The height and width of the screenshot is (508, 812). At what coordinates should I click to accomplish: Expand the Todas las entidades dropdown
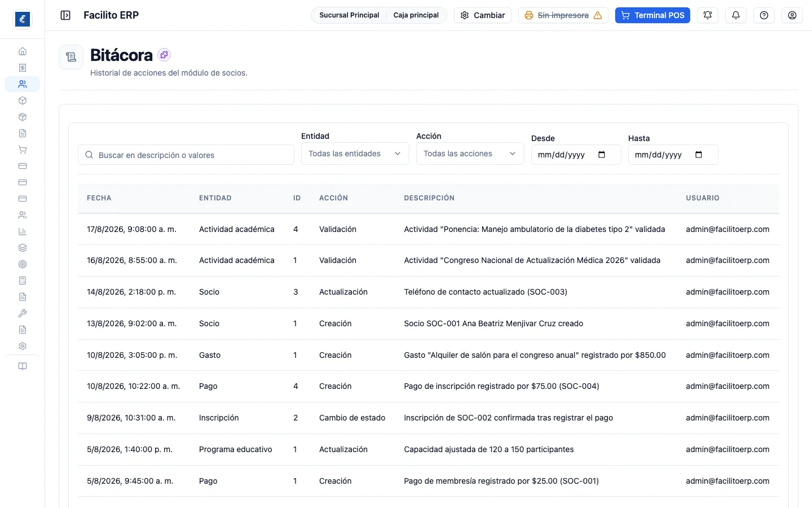pyautogui.click(x=355, y=154)
